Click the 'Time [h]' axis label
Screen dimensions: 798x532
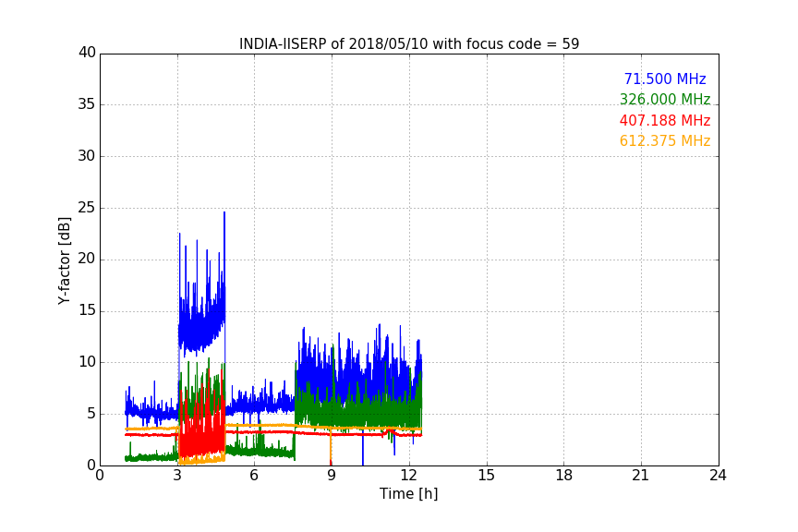(408, 494)
